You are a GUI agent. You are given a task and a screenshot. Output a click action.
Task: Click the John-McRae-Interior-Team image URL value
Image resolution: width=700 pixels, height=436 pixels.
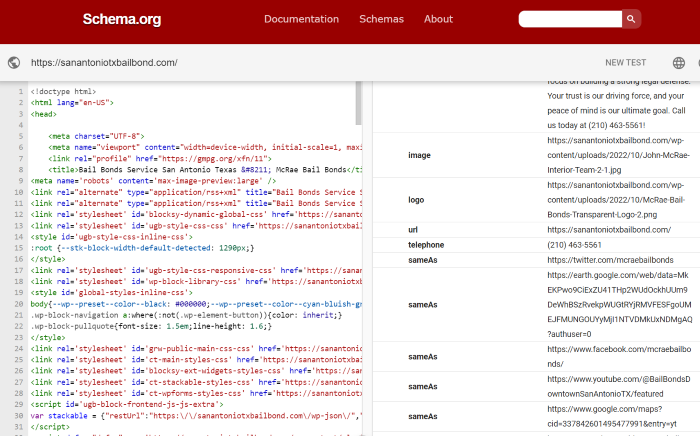[618, 155]
